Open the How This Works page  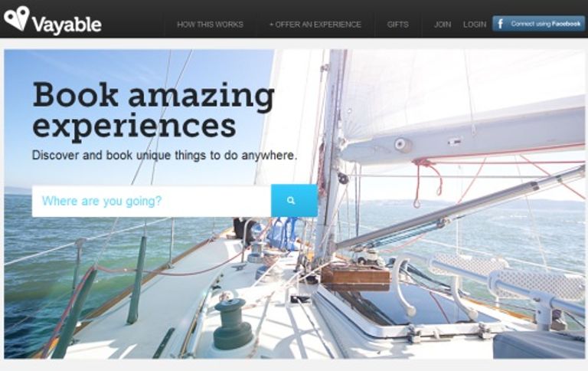[210, 25]
